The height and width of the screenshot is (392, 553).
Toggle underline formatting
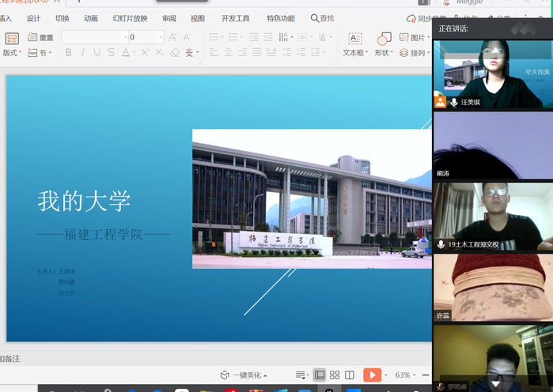coord(97,52)
